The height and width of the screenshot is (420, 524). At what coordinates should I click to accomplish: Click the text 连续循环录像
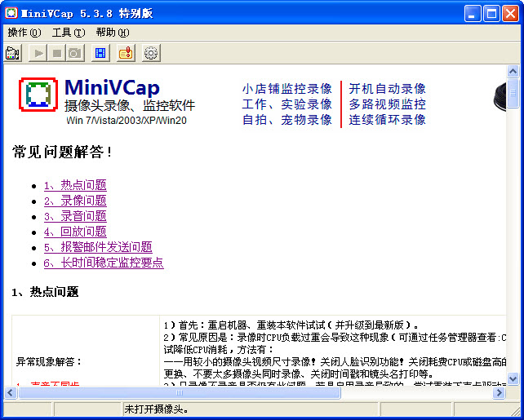[x=388, y=120]
